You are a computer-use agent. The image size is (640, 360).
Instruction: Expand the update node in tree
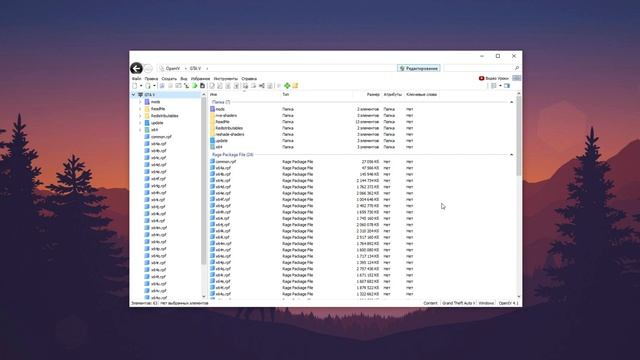click(140, 123)
